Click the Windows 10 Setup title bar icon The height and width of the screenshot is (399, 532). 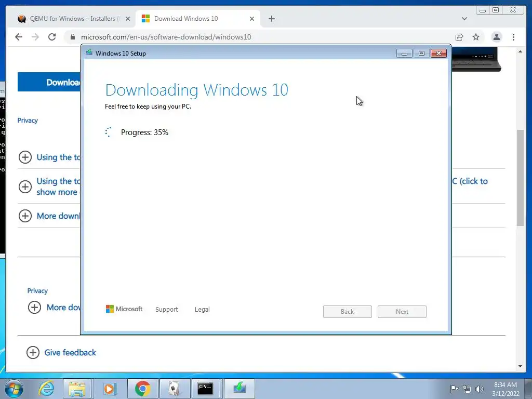[89, 52]
